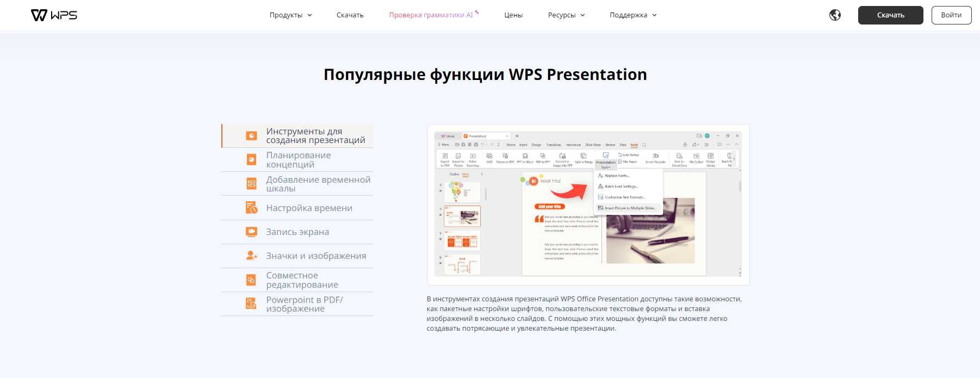Expand the Ресурсы dropdown menu
The image size is (980, 378).
pyautogui.click(x=566, y=15)
